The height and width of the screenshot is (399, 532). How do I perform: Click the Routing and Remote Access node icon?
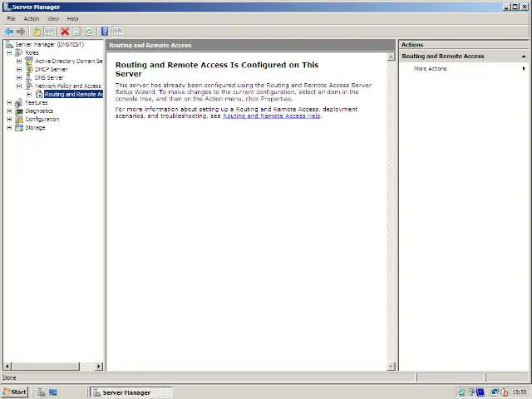(39, 94)
